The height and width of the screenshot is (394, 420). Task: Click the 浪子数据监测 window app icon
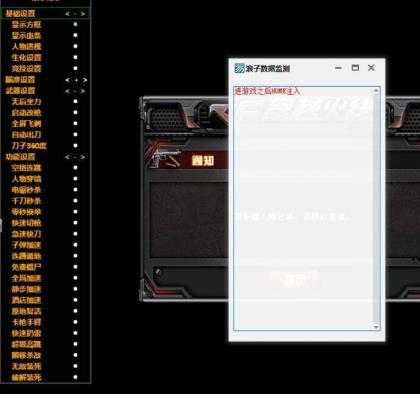(x=239, y=68)
